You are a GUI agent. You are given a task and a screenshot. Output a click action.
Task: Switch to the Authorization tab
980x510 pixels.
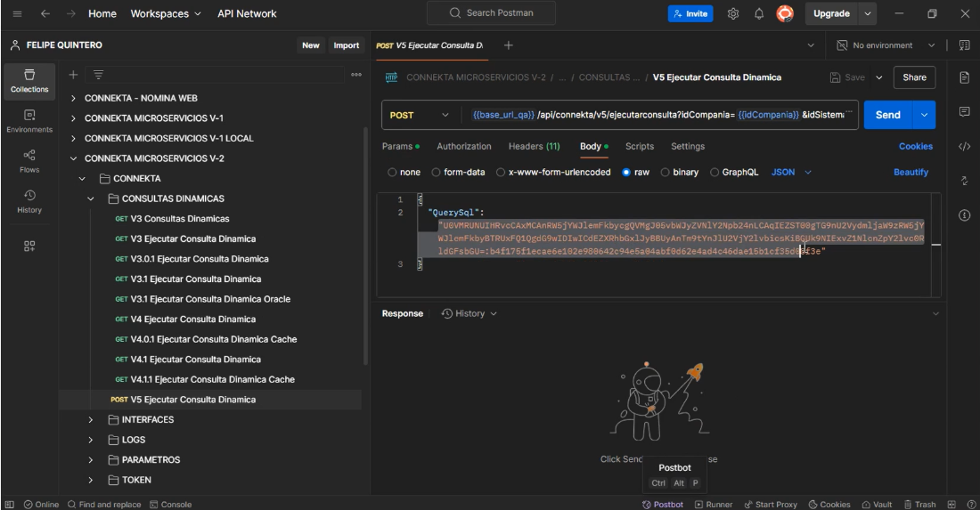tap(463, 146)
